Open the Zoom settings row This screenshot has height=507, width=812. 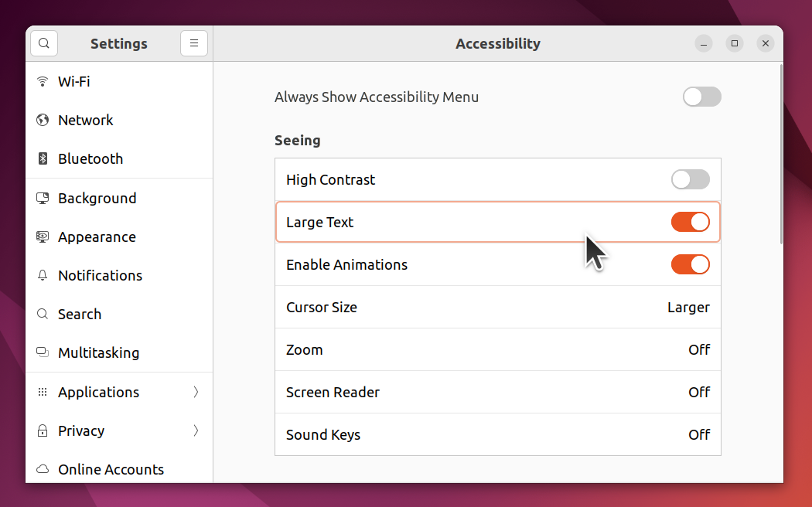point(498,349)
